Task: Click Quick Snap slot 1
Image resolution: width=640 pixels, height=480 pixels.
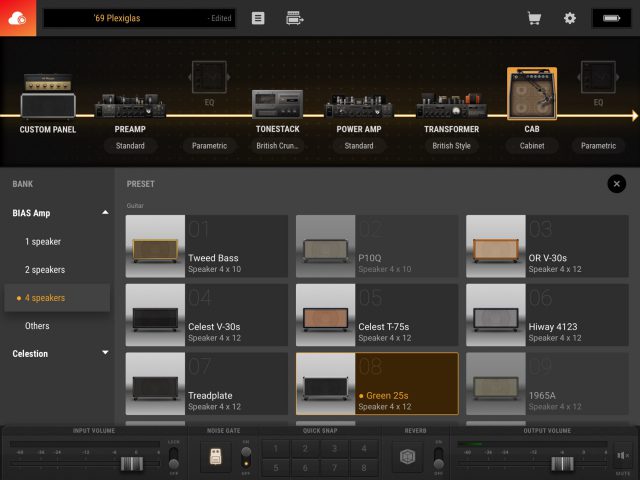Action: (x=276, y=449)
